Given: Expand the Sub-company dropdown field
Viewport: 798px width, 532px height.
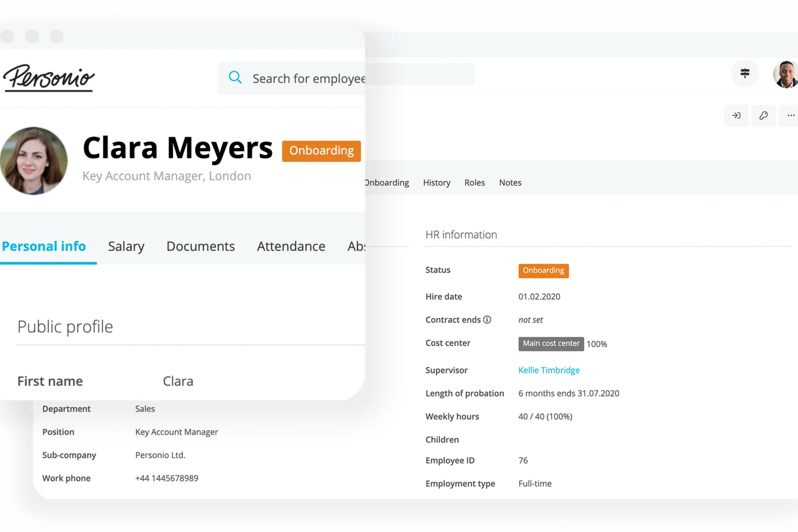Looking at the screenshot, I should pos(160,455).
